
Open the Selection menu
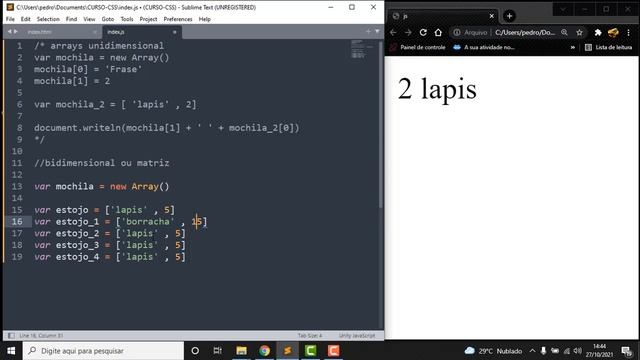point(48,19)
